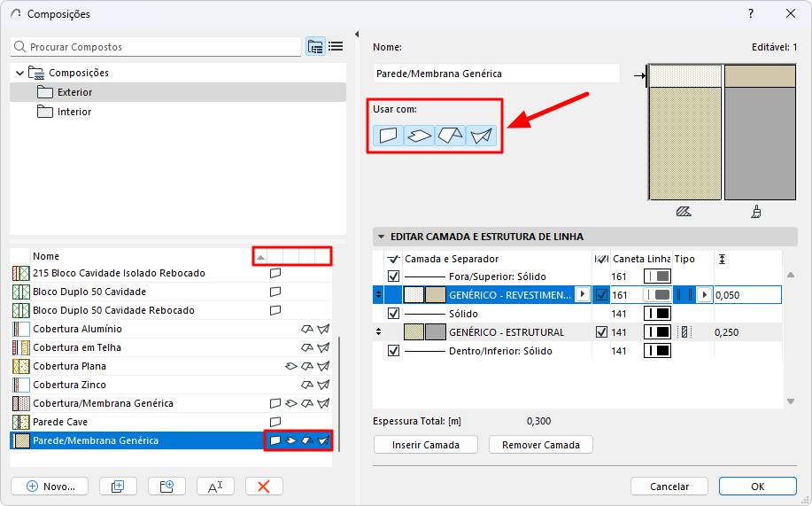Create new folder for composites
This screenshot has width=812, height=506.
tap(166, 487)
